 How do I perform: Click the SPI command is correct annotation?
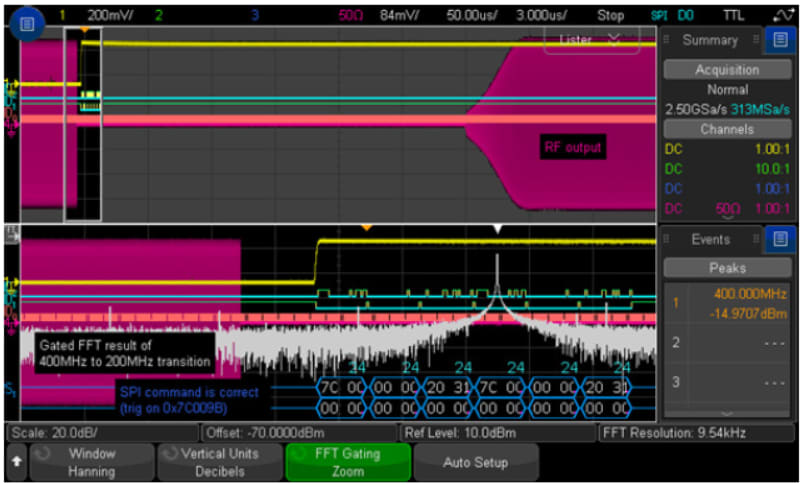(x=189, y=400)
